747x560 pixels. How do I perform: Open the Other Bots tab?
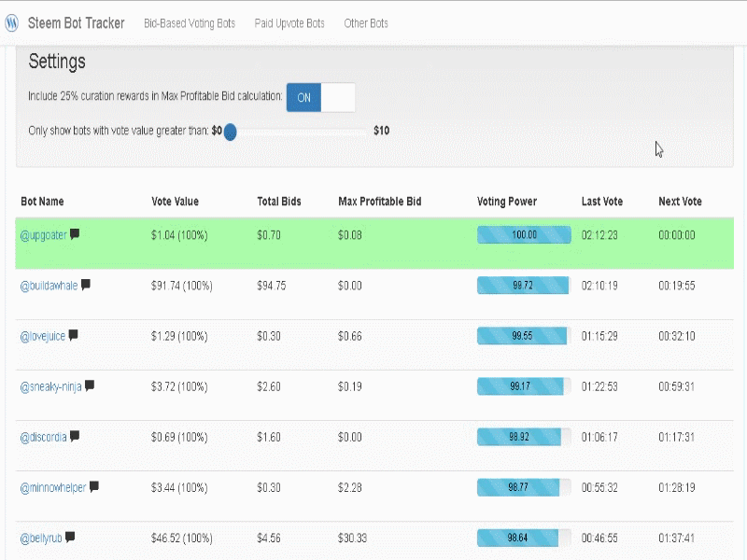(366, 23)
